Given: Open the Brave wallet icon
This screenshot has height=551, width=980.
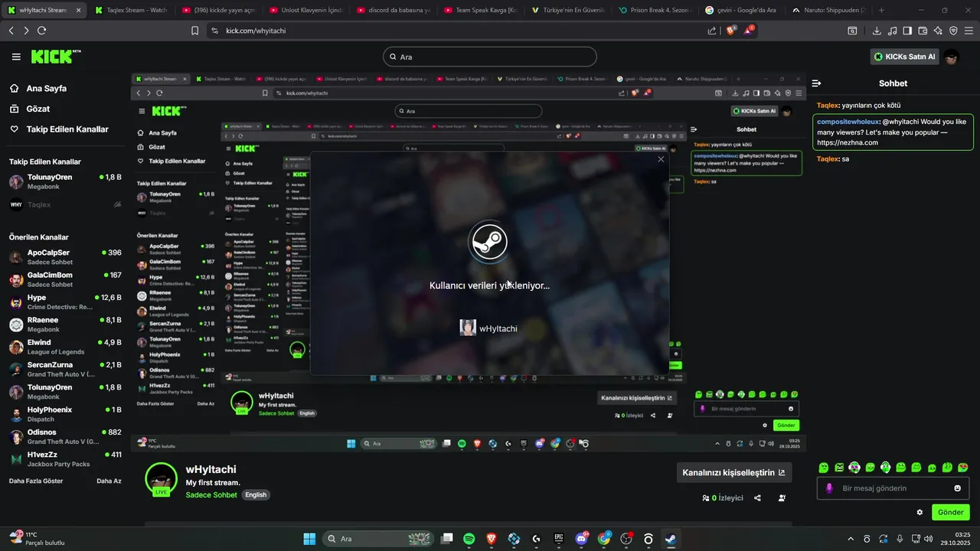Looking at the screenshot, I should (x=923, y=31).
